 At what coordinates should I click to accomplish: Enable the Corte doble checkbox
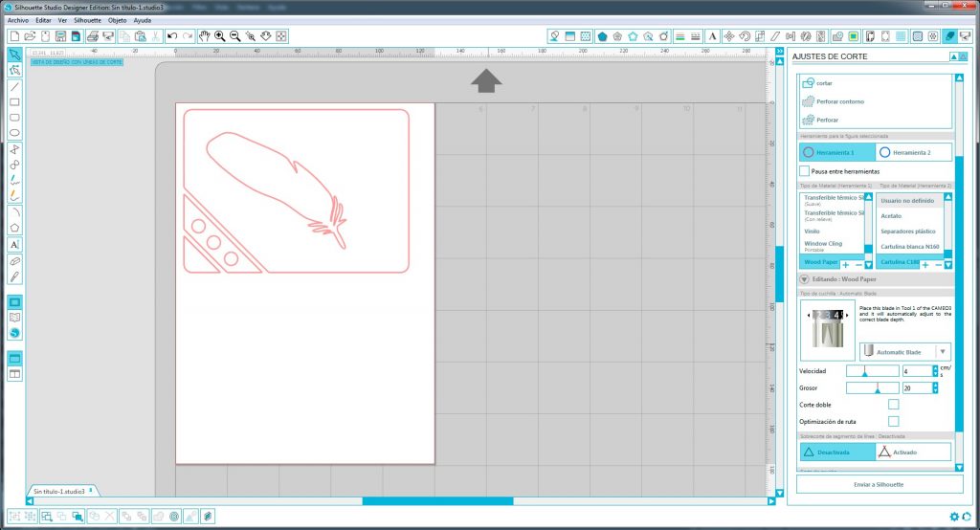(894, 405)
